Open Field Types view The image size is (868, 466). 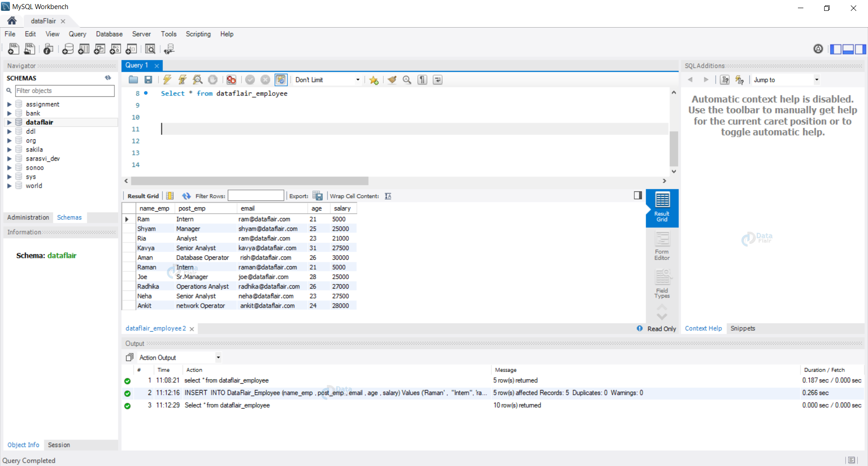click(x=662, y=284)
